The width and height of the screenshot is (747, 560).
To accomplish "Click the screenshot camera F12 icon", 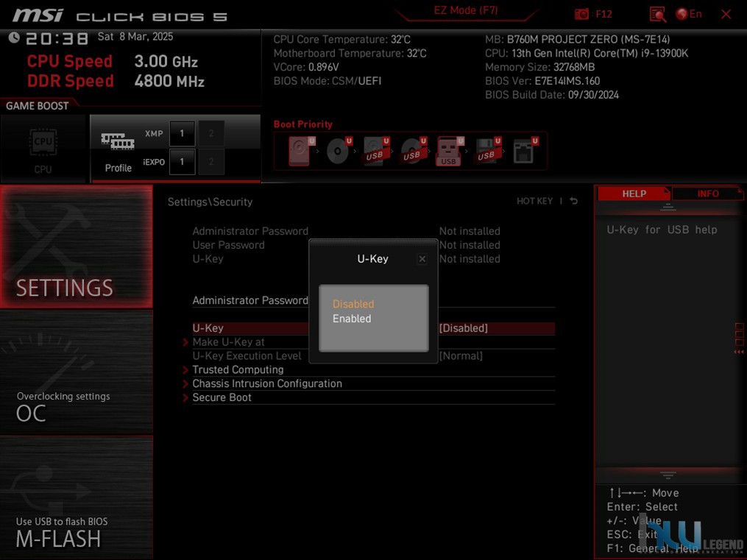I will point(581,14).
